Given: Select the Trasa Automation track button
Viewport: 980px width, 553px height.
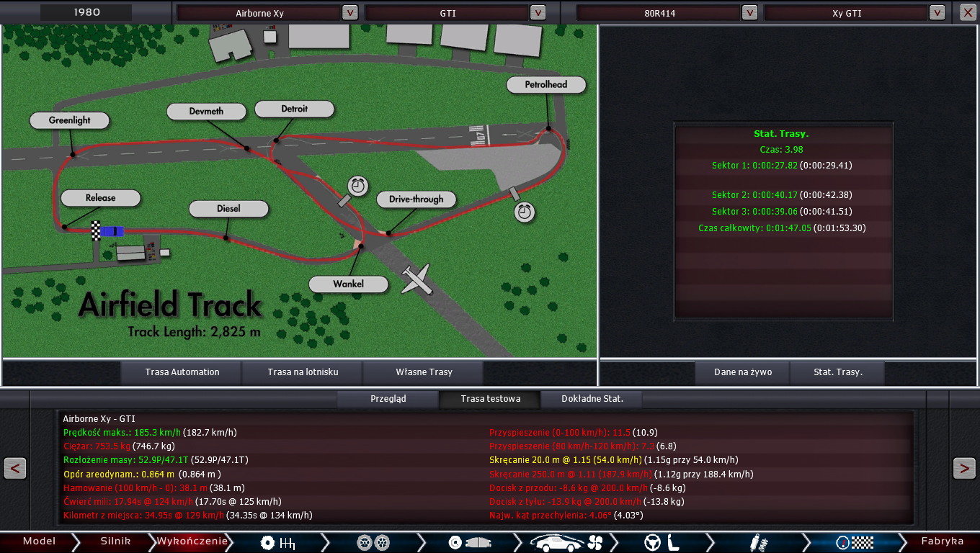Looking at the screenshot, I should coord(182,372).
